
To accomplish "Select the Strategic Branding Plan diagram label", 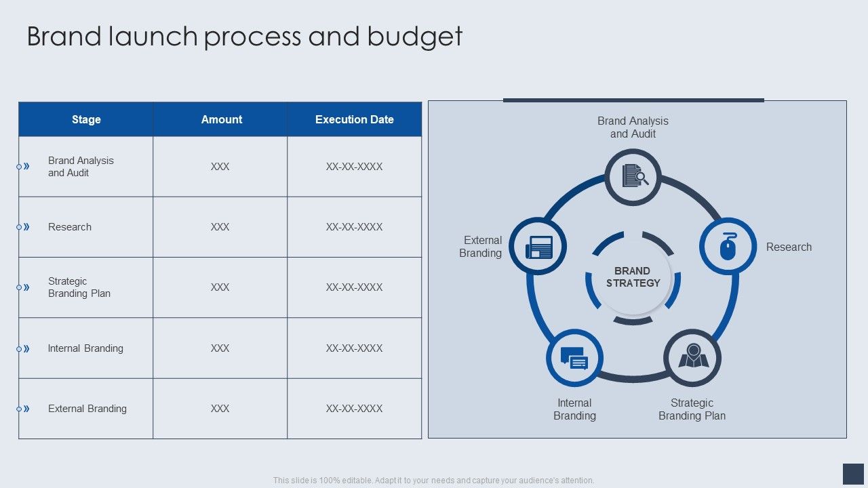I will [692, 409].
